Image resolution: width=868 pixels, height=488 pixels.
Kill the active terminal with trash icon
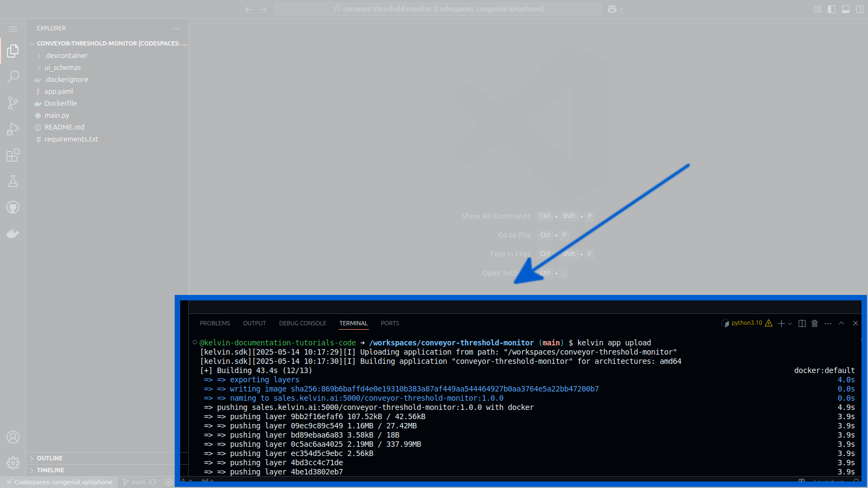(x=814, y=323)
